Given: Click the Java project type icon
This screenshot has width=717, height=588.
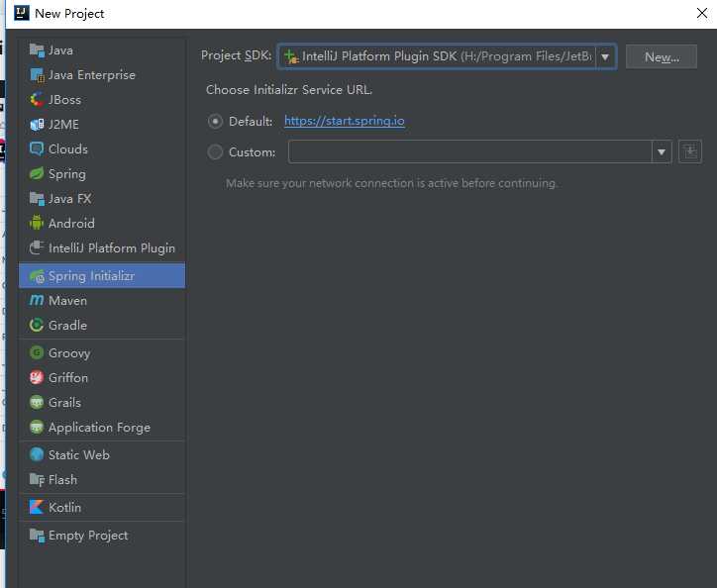Looking at the screenshot, I should pos(37,49).
